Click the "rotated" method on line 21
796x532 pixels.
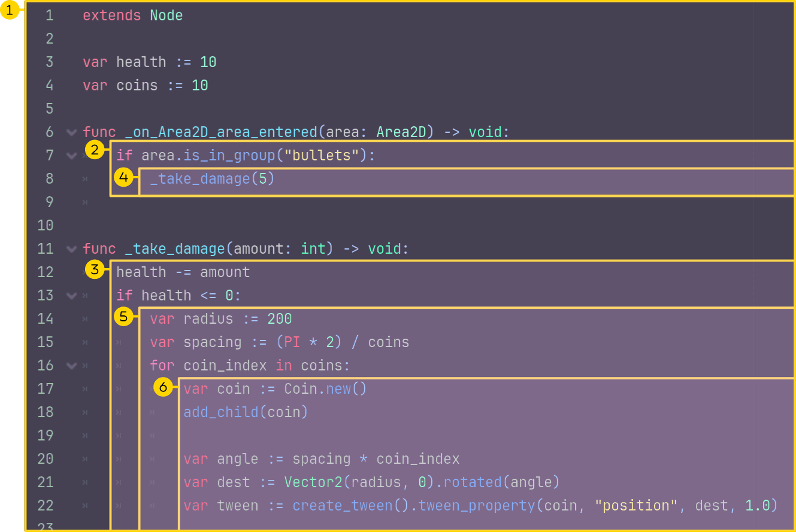(473, 482)
